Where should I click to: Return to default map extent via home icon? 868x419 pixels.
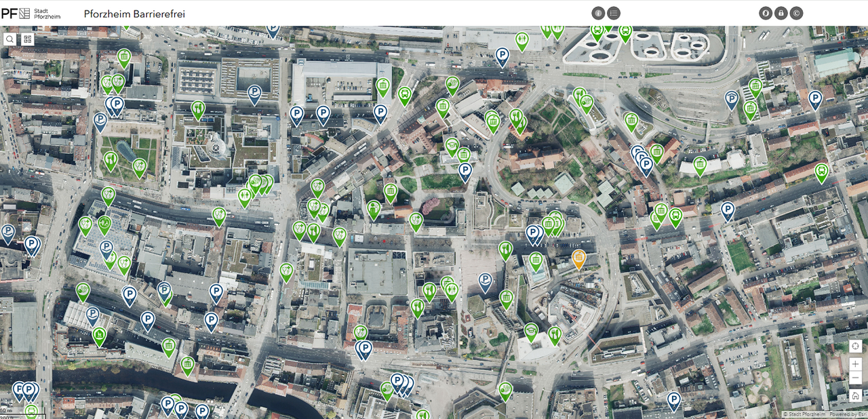(855, 395)
